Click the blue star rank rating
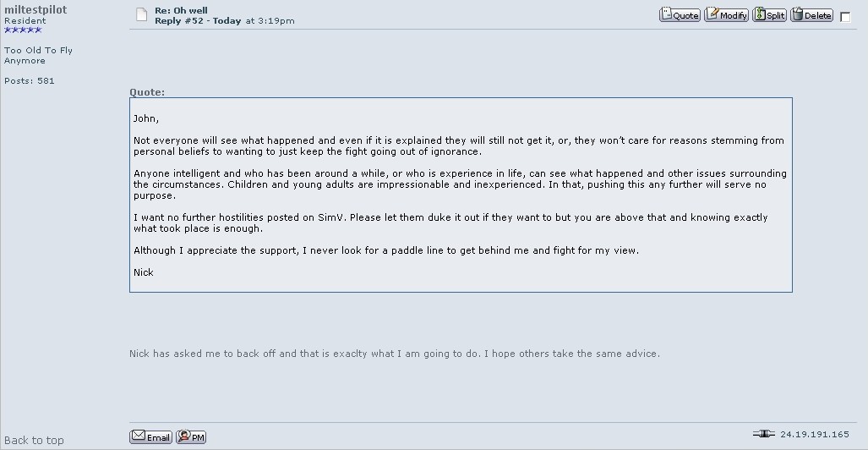Screen dimensions: 868x450 [x=23, y=30]
